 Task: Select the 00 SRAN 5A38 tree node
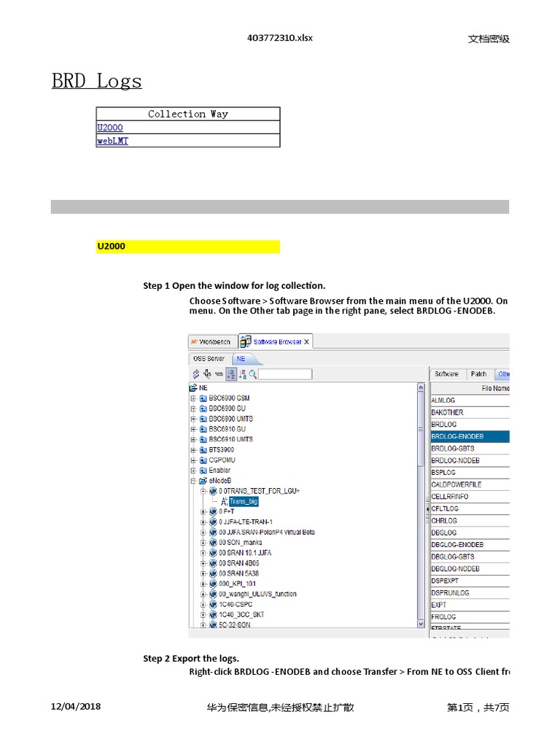tap(239, 573)
